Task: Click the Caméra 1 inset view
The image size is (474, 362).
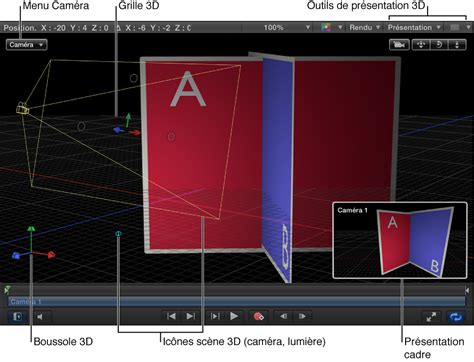Action: click(400, 240)
